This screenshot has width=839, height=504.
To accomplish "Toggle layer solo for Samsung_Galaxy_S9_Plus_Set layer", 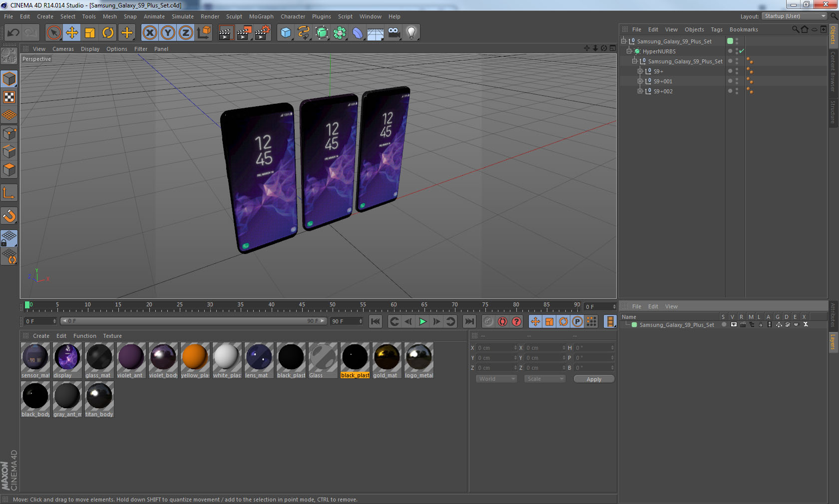I will 724,324.
